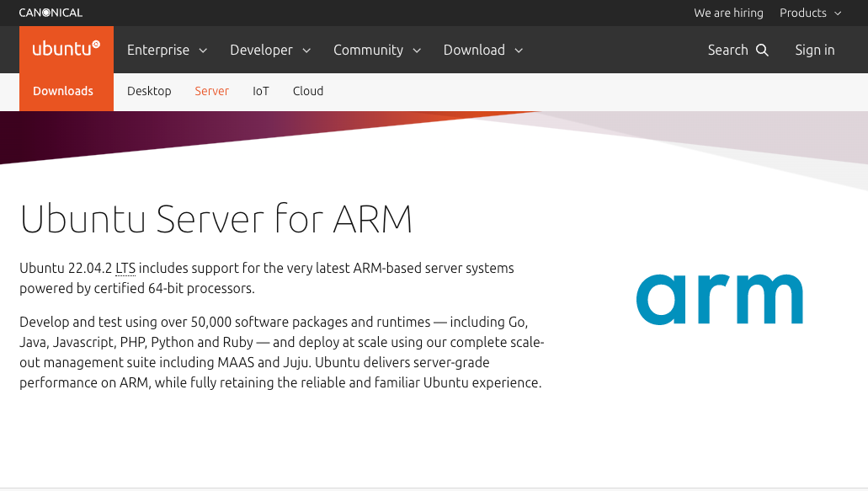Expand the Products dropdown
The height and width of the screenshot is (491, 868).
click(x=811, y=13)
